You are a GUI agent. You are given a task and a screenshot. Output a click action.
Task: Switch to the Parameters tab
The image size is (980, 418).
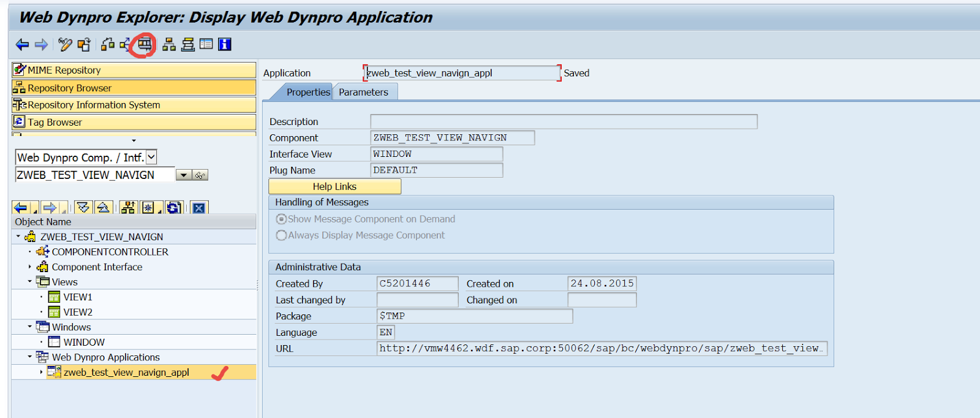(363, 92)
